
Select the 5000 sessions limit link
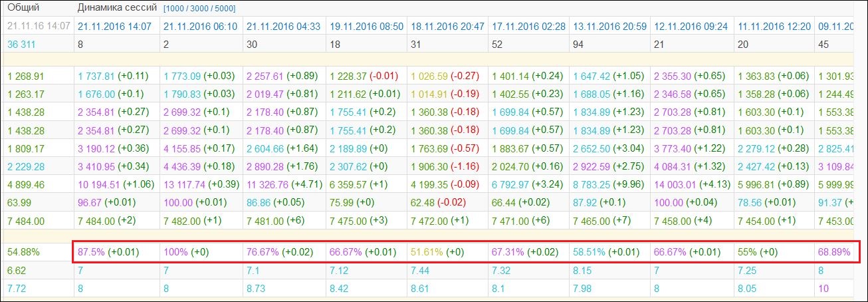(224, 9)
